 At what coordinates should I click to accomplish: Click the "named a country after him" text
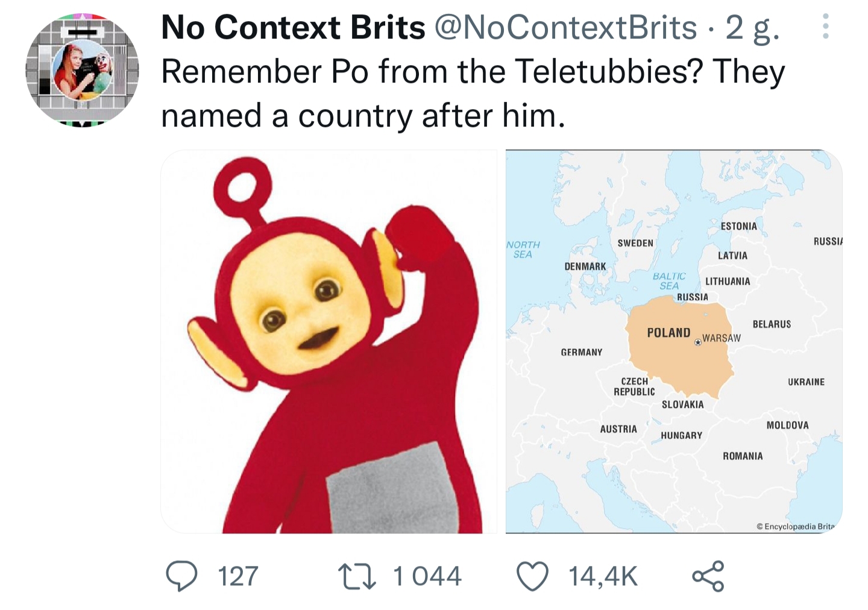click(363, 115)
